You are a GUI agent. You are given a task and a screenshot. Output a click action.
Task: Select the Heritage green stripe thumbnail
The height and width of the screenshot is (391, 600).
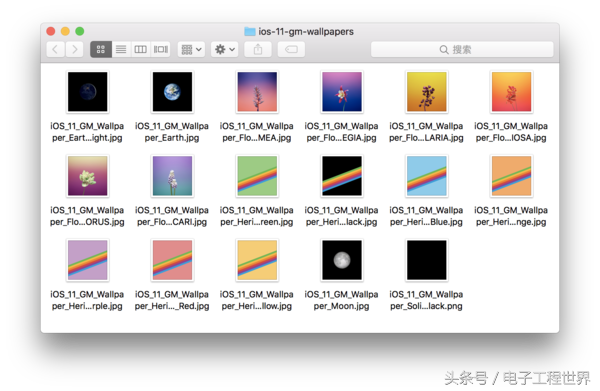tap(257, 176)
